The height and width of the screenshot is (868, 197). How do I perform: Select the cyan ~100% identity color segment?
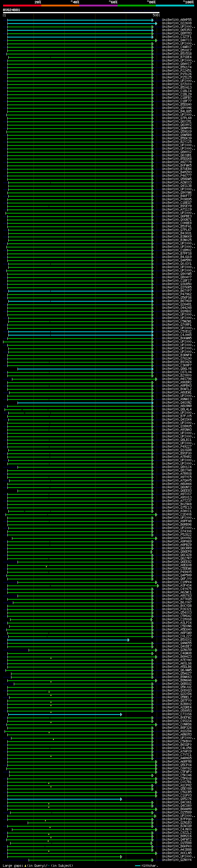[175, 6]
